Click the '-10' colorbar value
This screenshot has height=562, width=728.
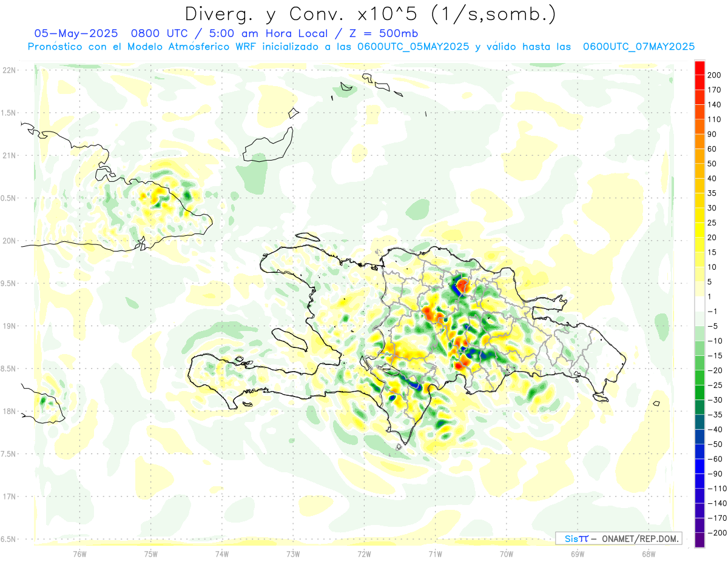click(x=714, y=341)
